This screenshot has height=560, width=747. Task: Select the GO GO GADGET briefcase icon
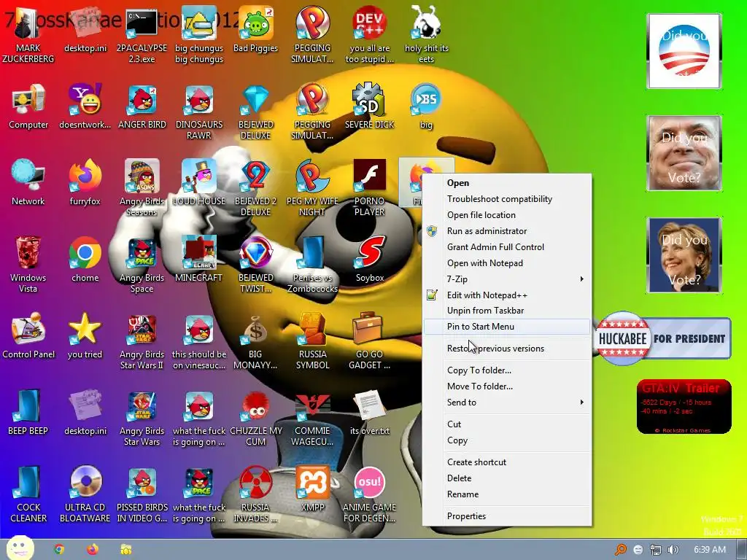tap(370, 342)
